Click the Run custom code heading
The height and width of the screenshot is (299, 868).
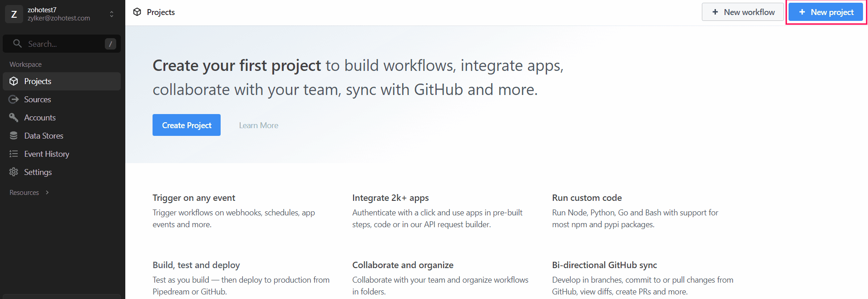[x=587, y=198]
